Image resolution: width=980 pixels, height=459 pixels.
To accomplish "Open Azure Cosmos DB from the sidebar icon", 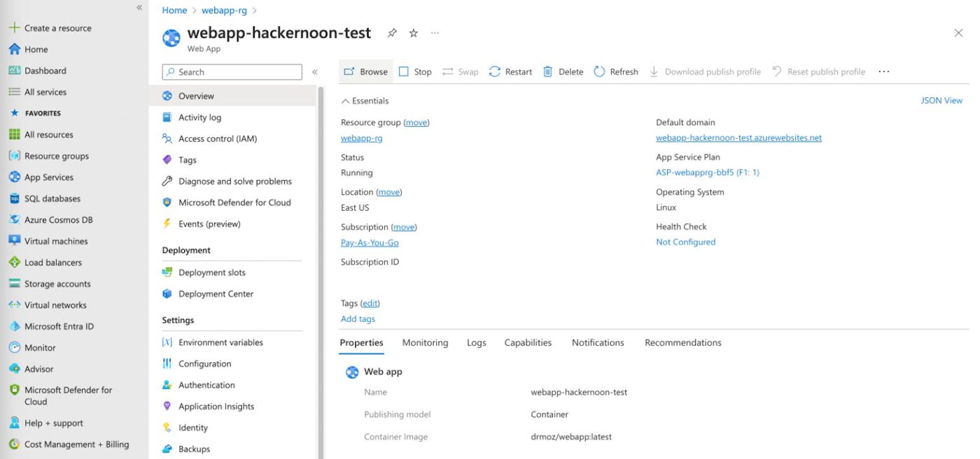I will pyautogui.click(x=14, y=220).
